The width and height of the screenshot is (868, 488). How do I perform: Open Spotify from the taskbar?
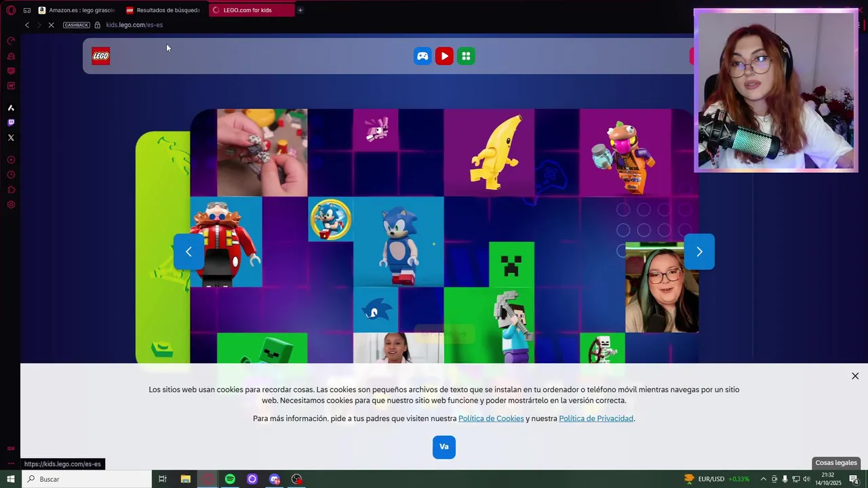click(230, 479)
